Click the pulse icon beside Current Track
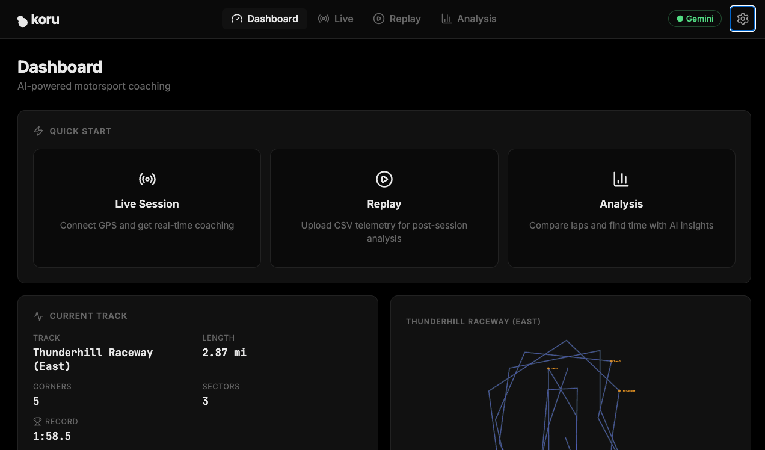Screen dimensions: 765x450 click(x=39, y=316)
